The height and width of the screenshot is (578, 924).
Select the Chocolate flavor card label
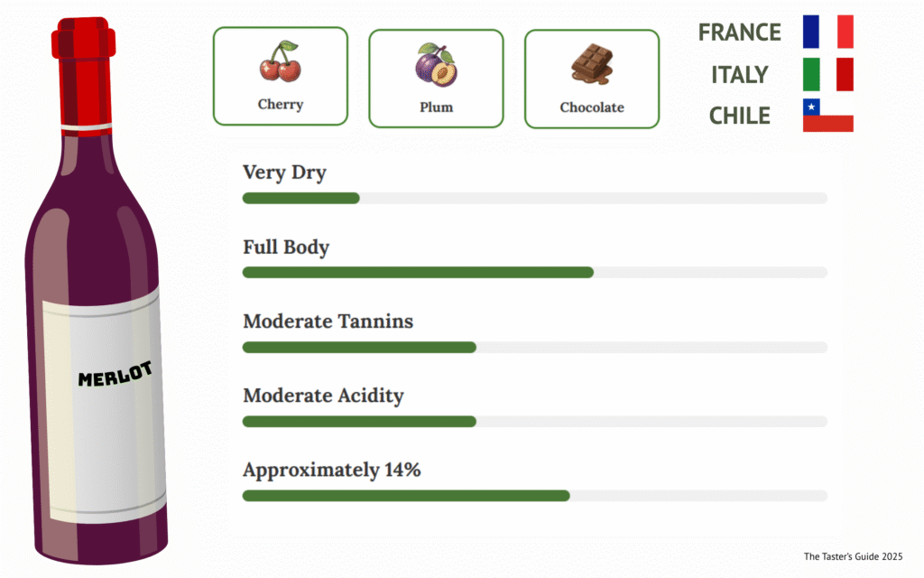click(592, 107)
